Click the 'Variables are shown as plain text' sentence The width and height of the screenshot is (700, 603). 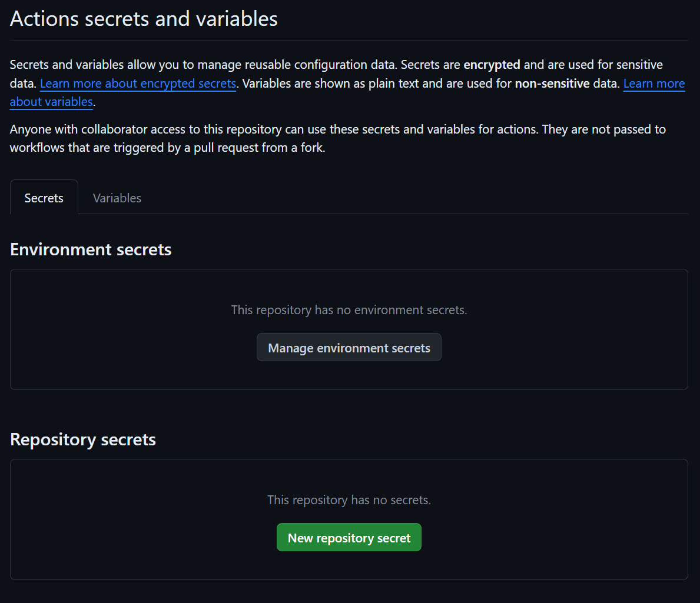pos(330,84)
